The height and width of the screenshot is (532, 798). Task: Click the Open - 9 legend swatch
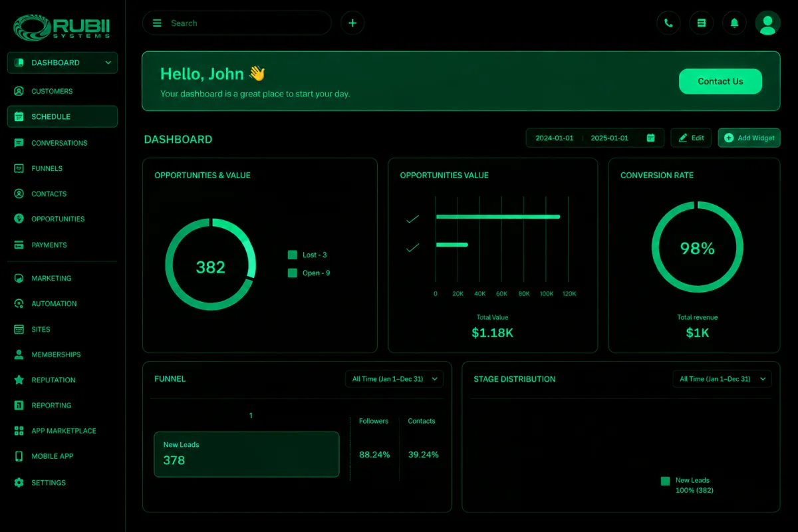pos(292,273)
